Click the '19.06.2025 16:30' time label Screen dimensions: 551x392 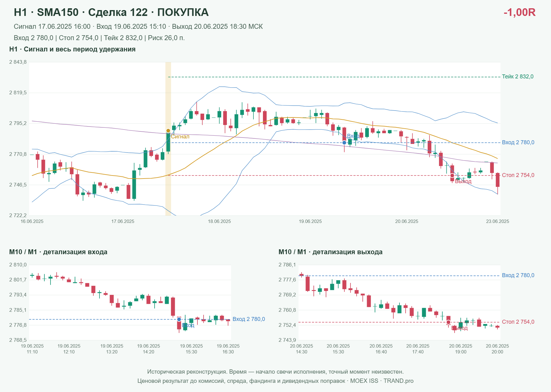[x=228, y=349]
